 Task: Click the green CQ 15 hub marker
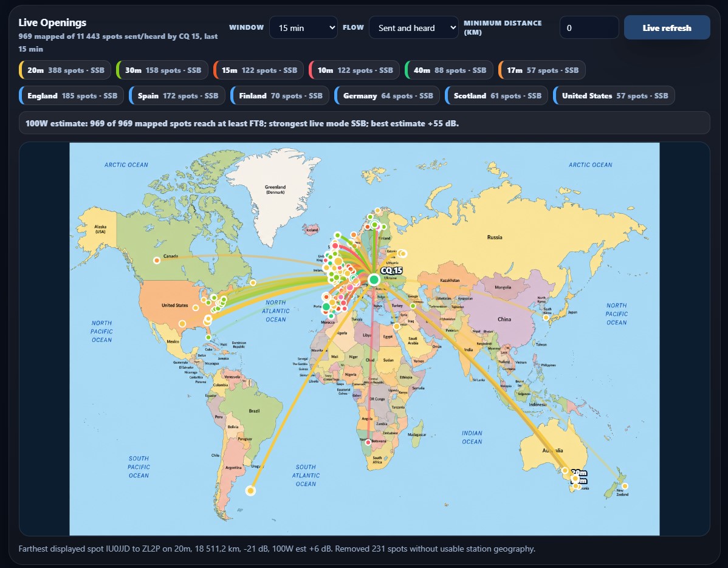pos(374,279)
